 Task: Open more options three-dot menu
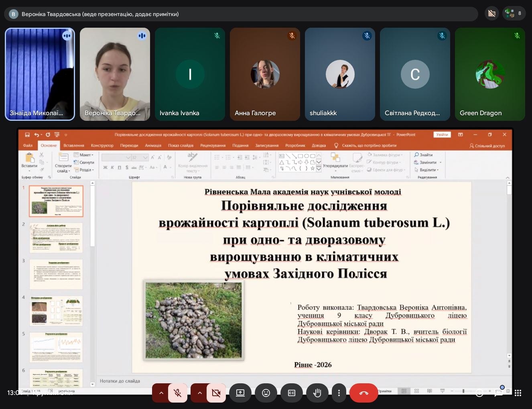339,393
